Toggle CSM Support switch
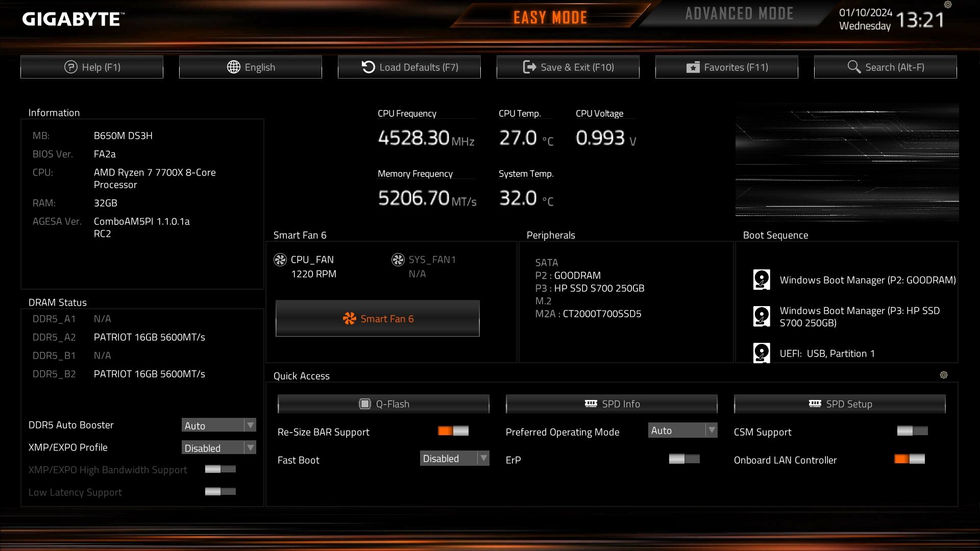Viewport: 980px width, 551px height. click(x=913, y=431)
